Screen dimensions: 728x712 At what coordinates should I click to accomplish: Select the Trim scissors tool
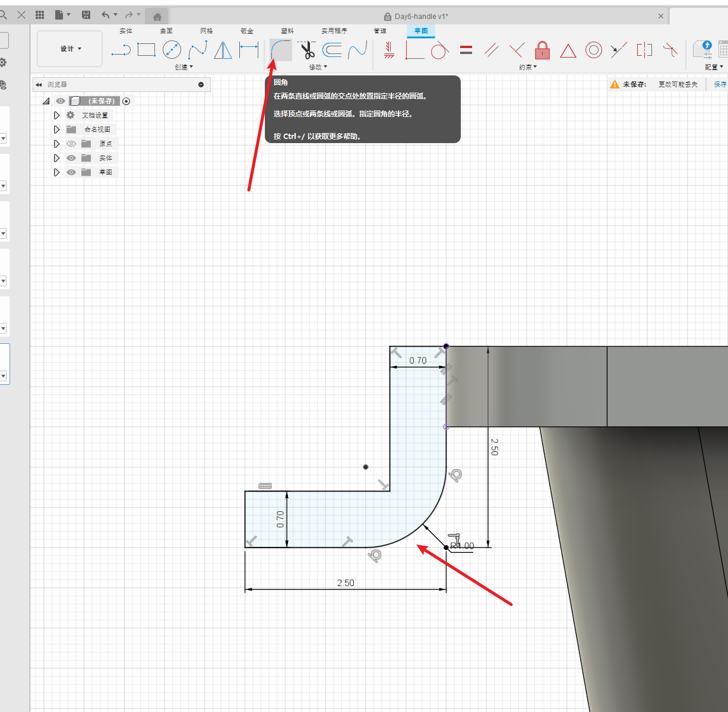(x=307, y=50)
